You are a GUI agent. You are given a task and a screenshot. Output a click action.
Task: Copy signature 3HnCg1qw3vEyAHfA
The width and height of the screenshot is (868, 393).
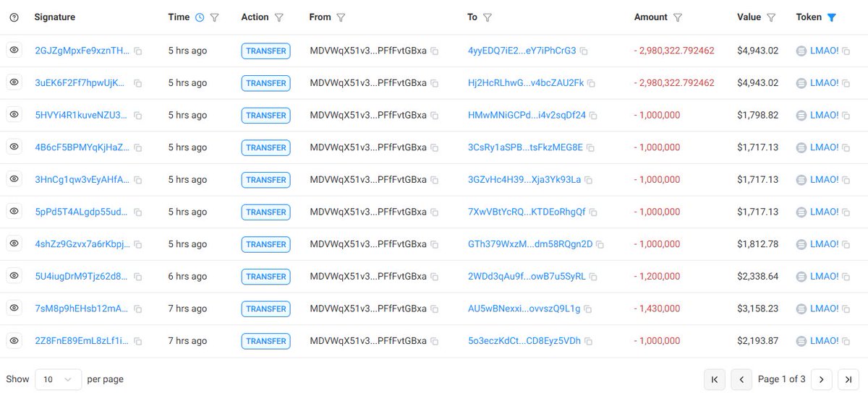[137, 180]
